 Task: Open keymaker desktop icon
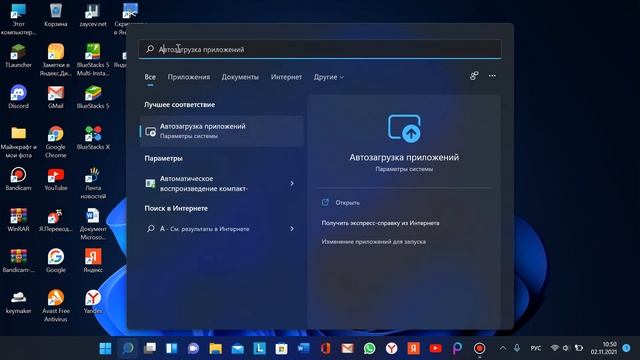18,302
